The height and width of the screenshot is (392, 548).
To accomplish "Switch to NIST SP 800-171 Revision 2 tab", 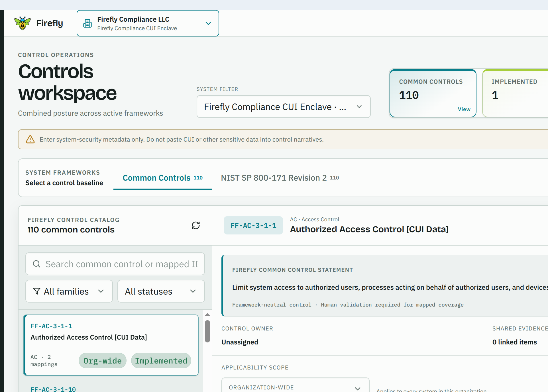I will [280, 178].
